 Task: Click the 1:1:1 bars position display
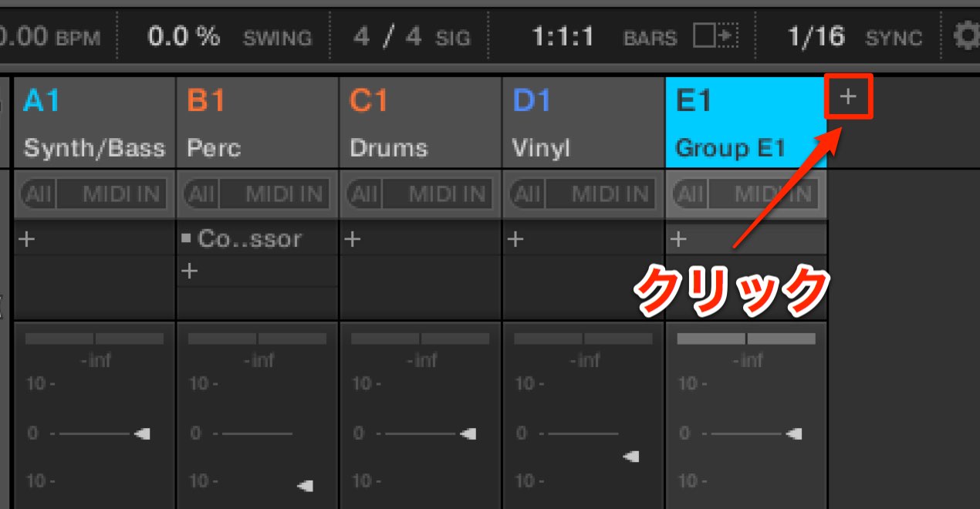pyautogui.click(x=563, y=36)
